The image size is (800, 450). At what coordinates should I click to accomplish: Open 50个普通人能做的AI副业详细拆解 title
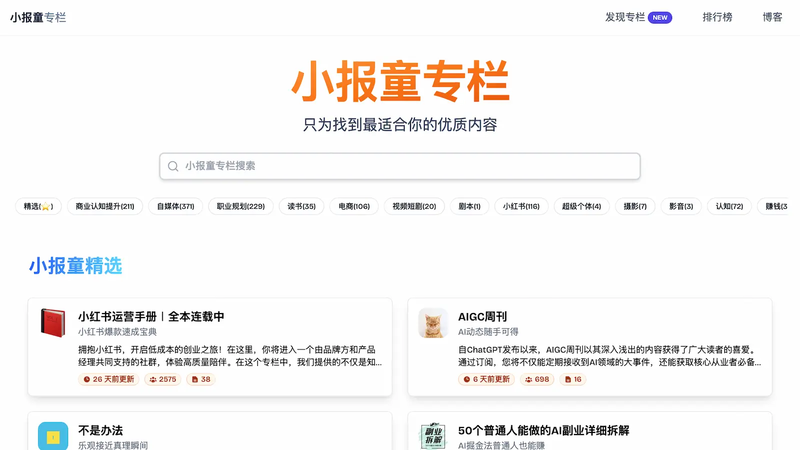pyautogui.click(x=543, y=430)
